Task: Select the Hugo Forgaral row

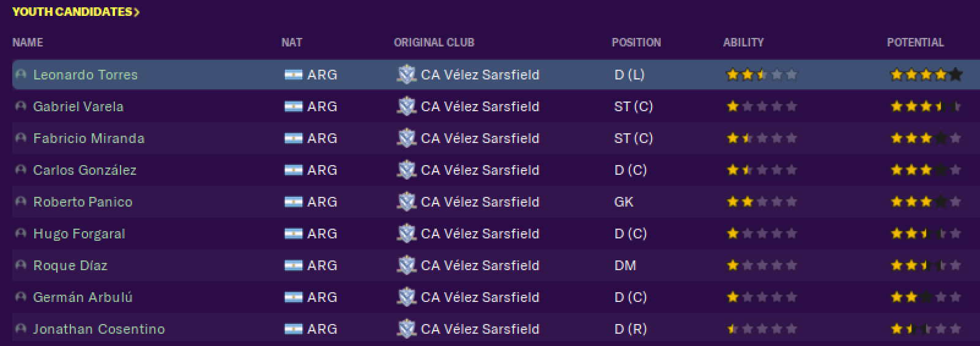Action: (496, 234)
